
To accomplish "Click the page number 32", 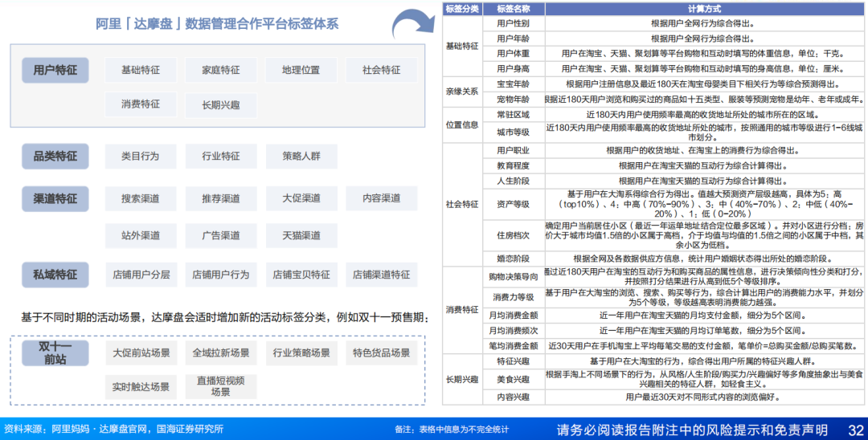I will (x=856, y=430).
